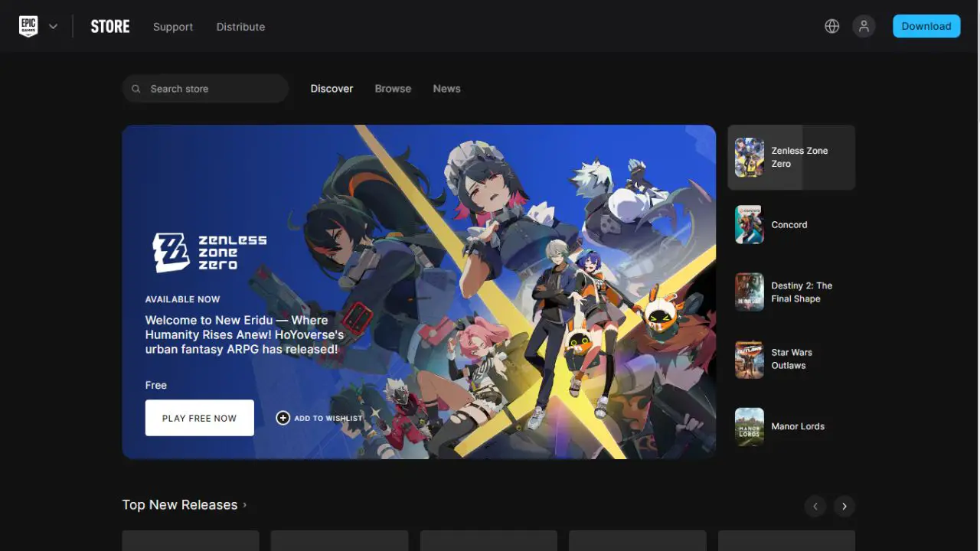Click the Epic Games logo
This screenshot has width=980, height=551.
point(28,26)
